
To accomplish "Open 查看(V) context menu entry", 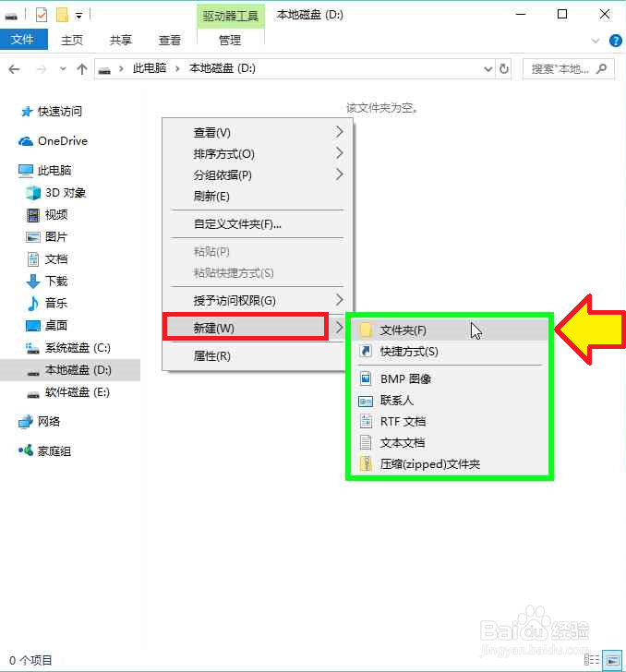I will coord(258,132).
